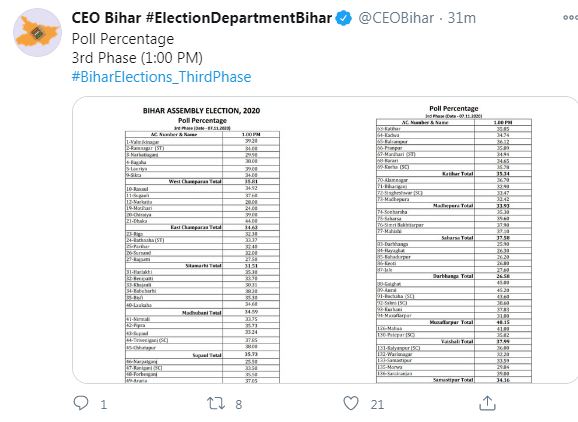Screen dimensions: 578x422
Task: Click the retweet count number 8
Action: pyautogui.click(x=239, y=405)
